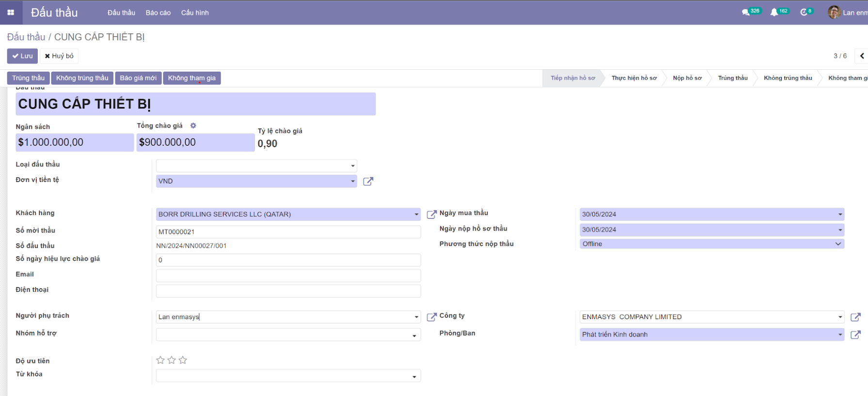Click the Lưu save button
This screenshot has height=396, width=868.
[x=22, y=56]
